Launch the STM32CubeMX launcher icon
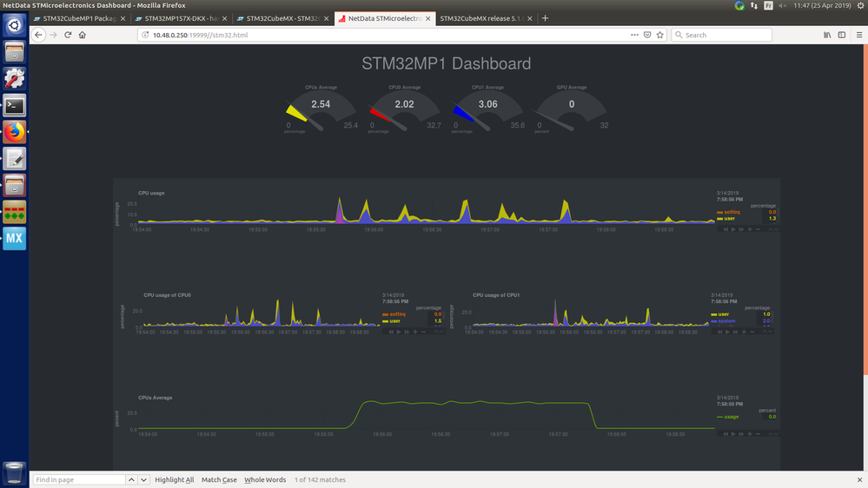This screenshot has width=868, height=488. 15,239
